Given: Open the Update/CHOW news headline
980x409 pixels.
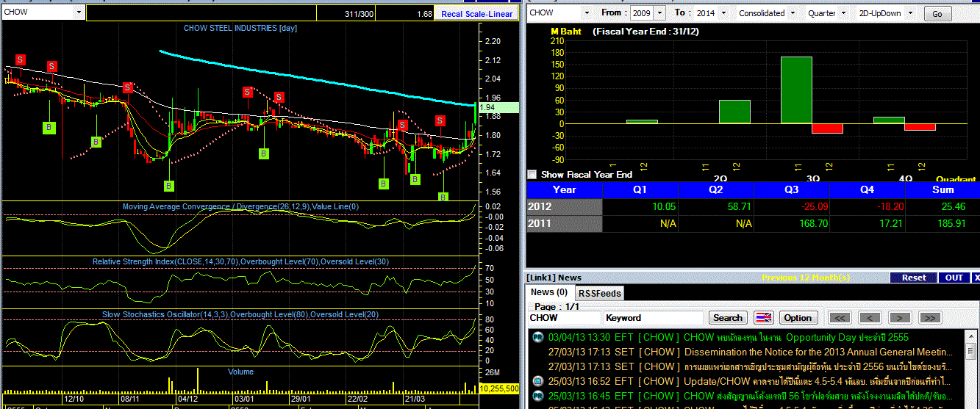Looking at the screenshot, I should tap(818, 381).
